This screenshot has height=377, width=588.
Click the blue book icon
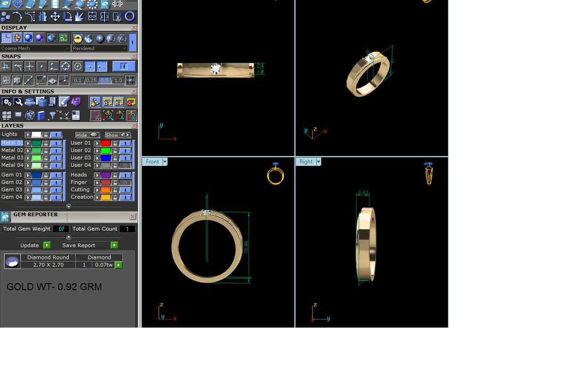tap(41, 115)
